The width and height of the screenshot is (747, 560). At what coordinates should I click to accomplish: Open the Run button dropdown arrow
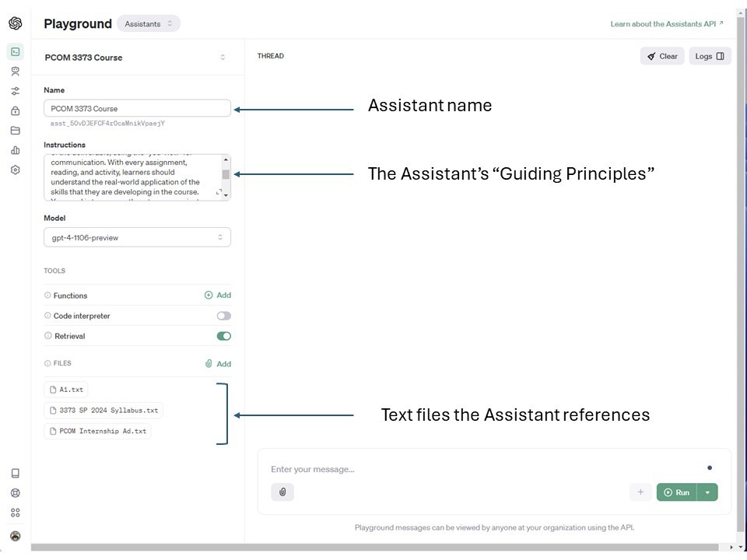coord(708,492)
